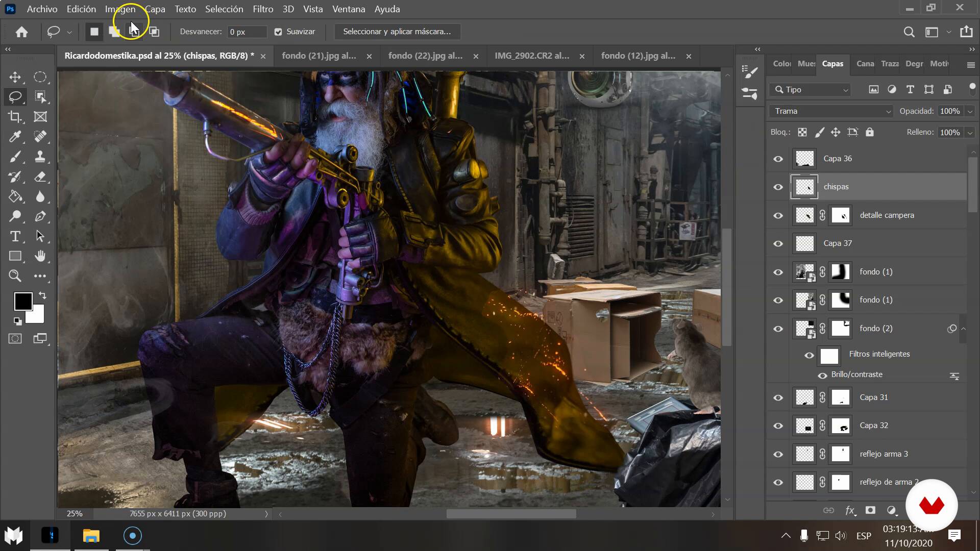
Task: Select the Hand tool
Action: point(40,256)
